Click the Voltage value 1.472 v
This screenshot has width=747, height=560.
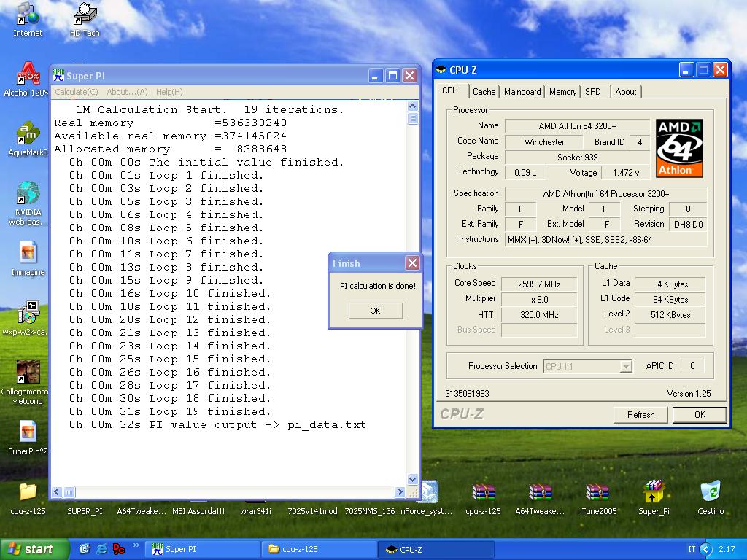tap(625, 173)
